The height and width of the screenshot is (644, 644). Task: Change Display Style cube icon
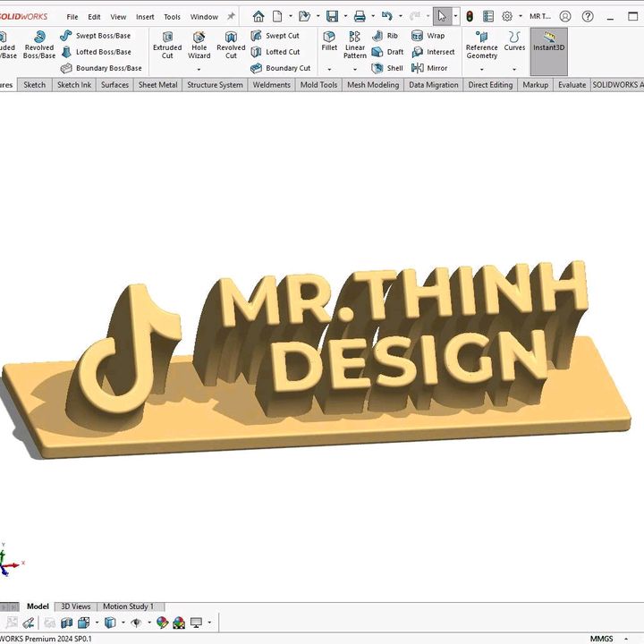click(x=110, y=623)
